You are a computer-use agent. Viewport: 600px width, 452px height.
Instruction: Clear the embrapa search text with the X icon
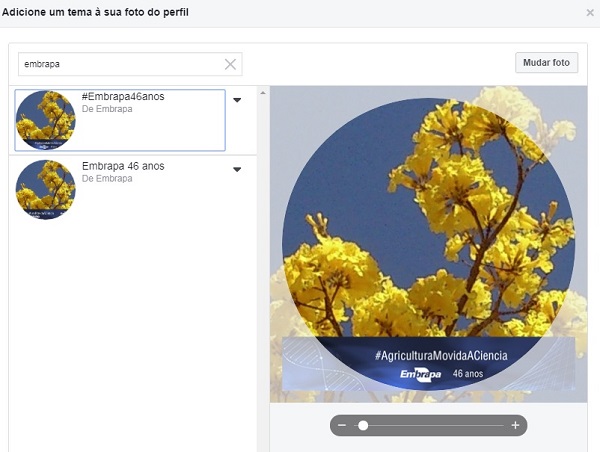(230, 64)
